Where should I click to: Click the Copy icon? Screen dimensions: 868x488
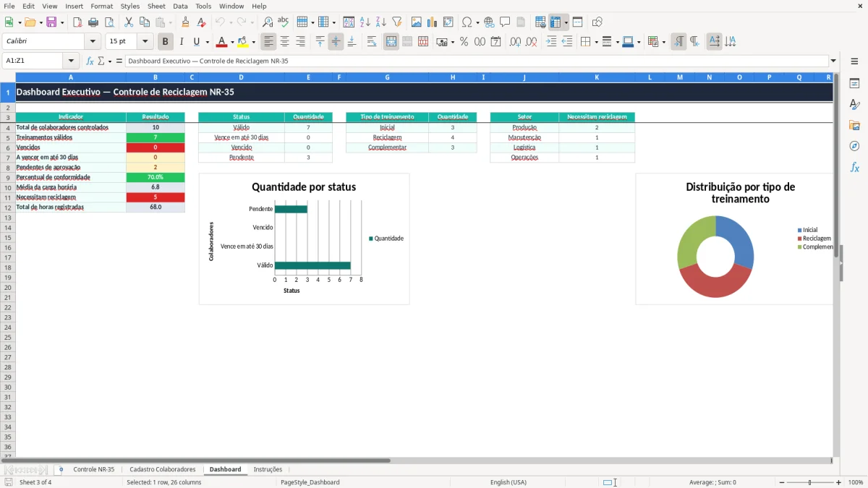point(145,22)
